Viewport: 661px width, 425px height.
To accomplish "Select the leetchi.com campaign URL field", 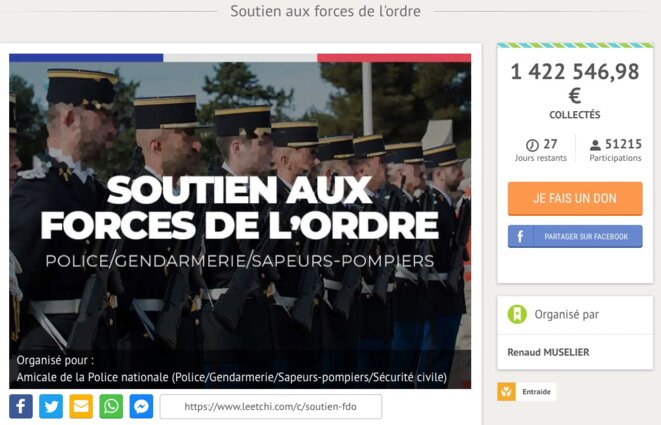I will [x=271, y=406].
